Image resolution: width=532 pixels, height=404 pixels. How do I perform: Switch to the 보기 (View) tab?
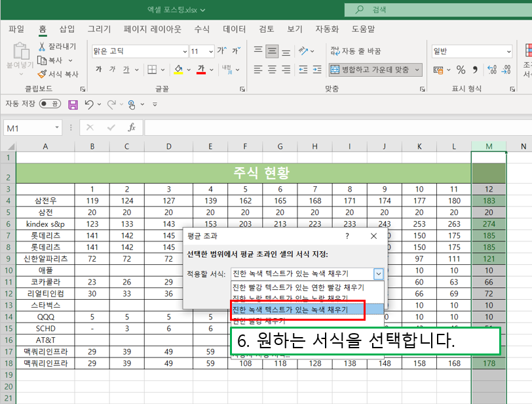[x=295, y=30]
